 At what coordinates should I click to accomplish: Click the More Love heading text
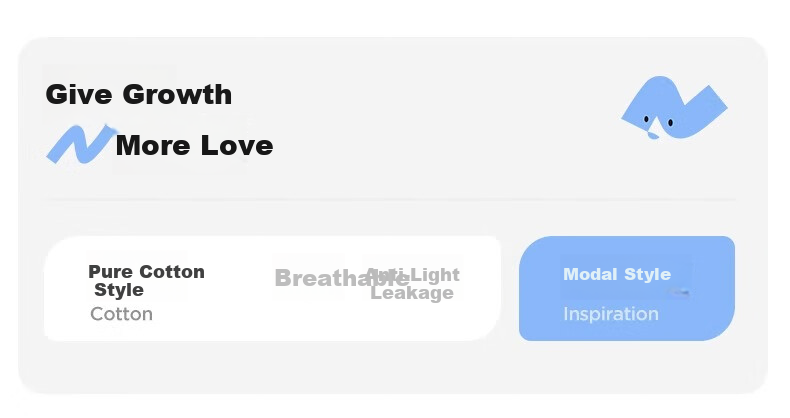(194, 146)
